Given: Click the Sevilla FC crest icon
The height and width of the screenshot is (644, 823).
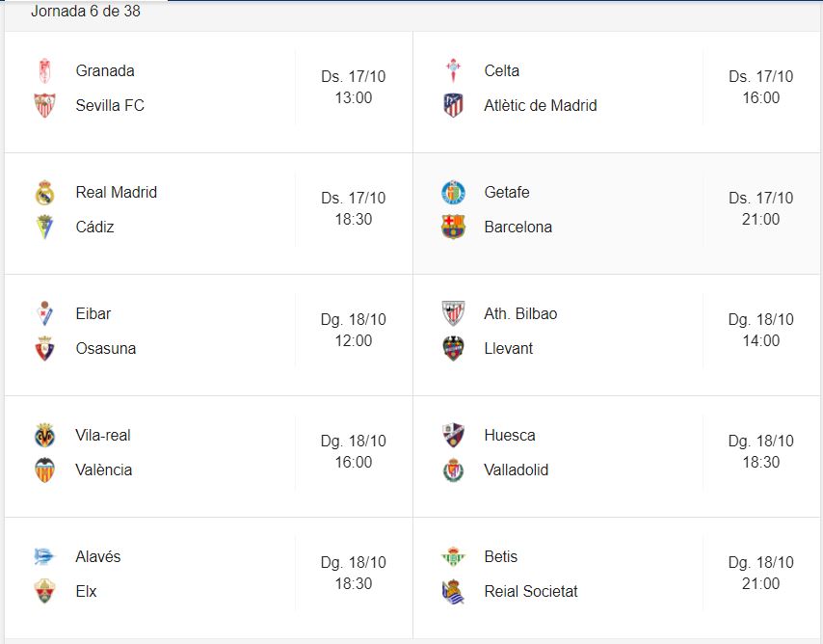Looking at the screenshot, I should tap(44, 106).
